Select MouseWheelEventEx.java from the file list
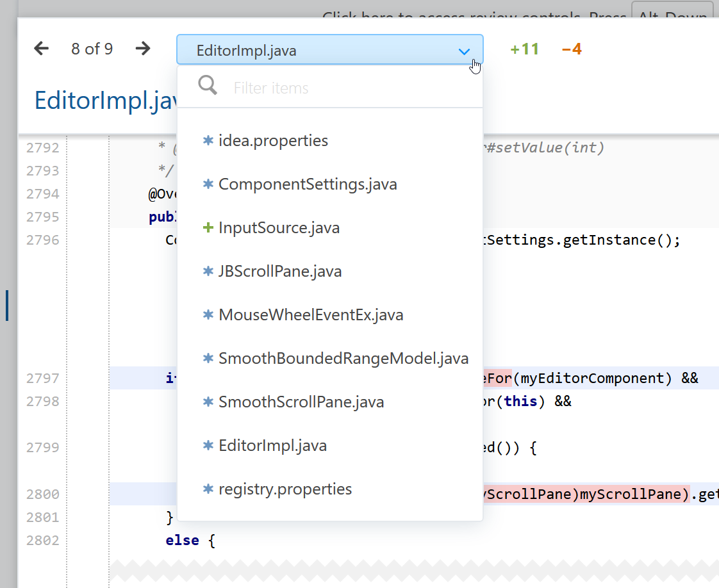The height and width of the screenshot is (588, 719). [x=311, y=315]
